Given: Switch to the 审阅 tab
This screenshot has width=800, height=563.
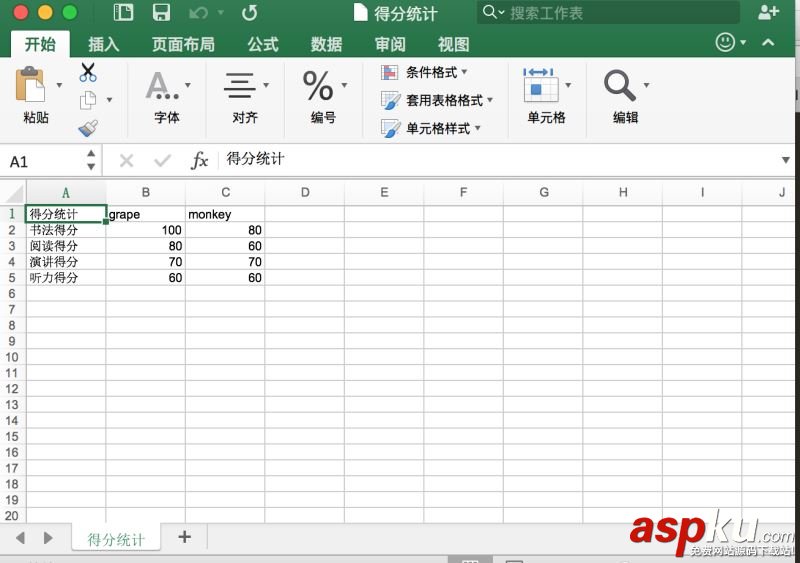Looking at the screenshot, I should point(390,44).
